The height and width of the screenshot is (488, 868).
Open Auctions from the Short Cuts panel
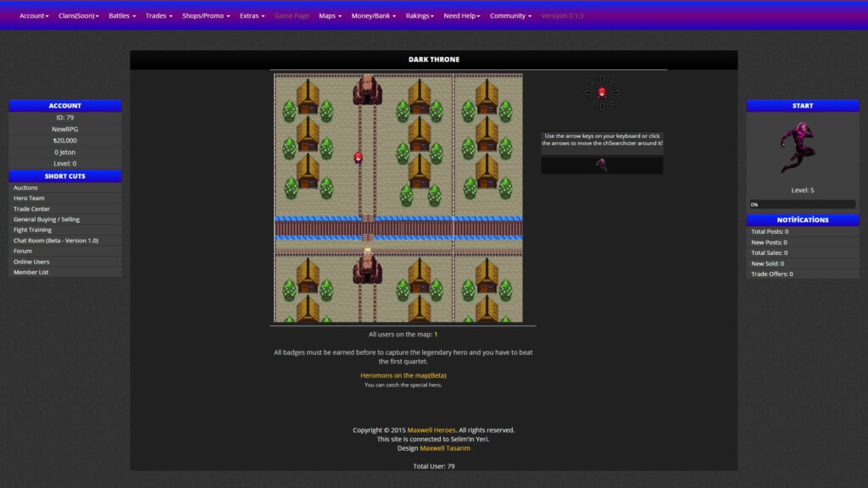click(x=25, y=187)
